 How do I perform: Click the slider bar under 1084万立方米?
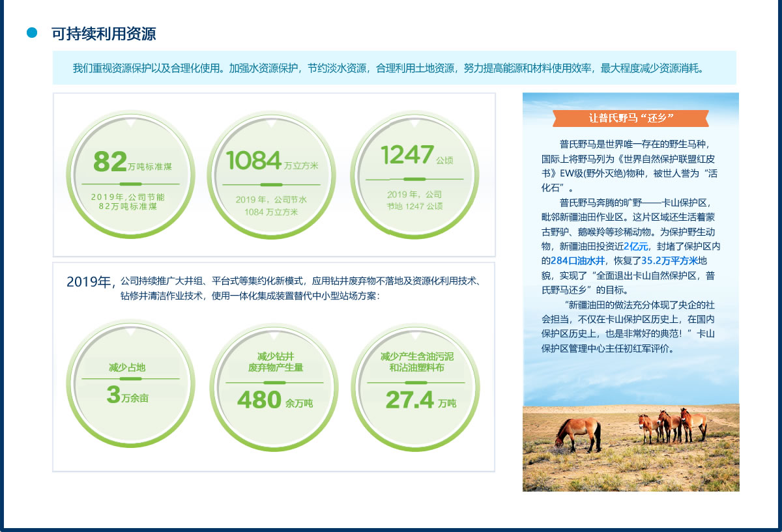tap(272, 184)
